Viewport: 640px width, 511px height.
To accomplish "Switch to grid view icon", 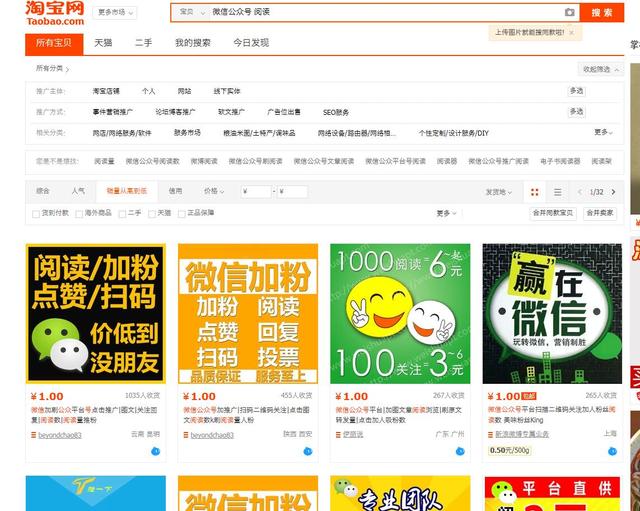I will tap(534, 192).
